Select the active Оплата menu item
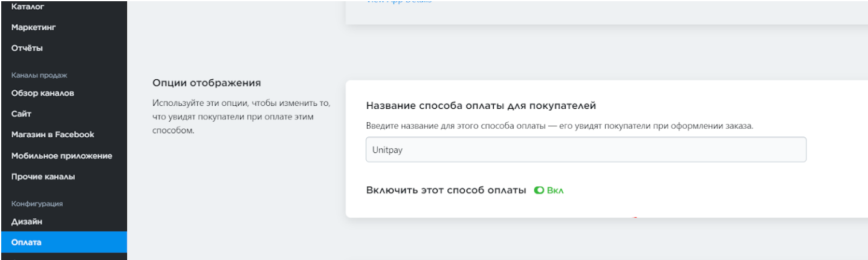 point(63,243)
